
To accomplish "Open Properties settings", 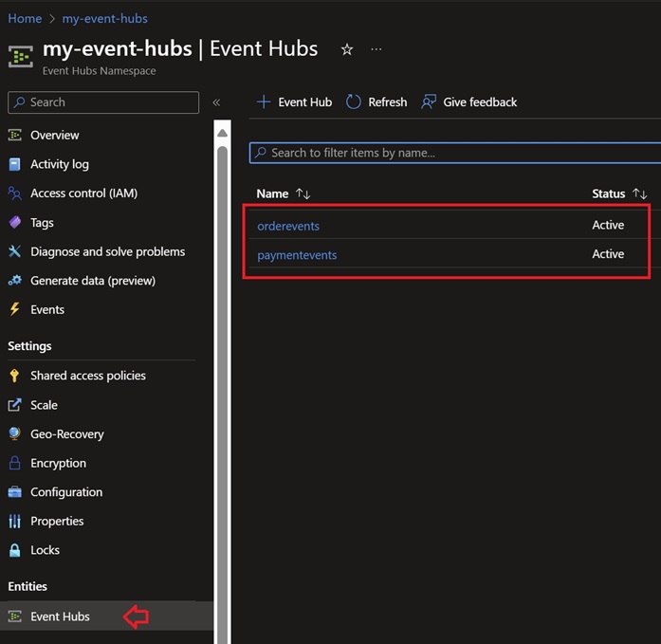I will click(57, 522).
